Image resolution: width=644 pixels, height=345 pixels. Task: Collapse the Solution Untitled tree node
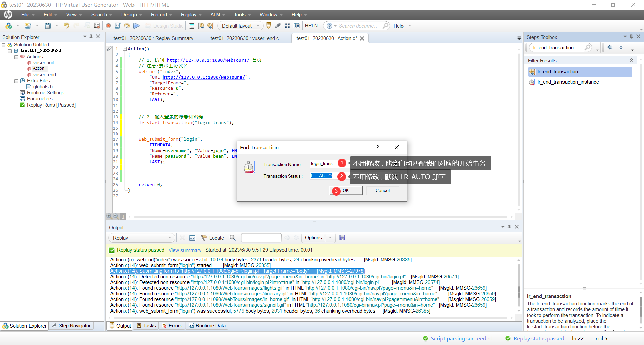pos(4,45)
